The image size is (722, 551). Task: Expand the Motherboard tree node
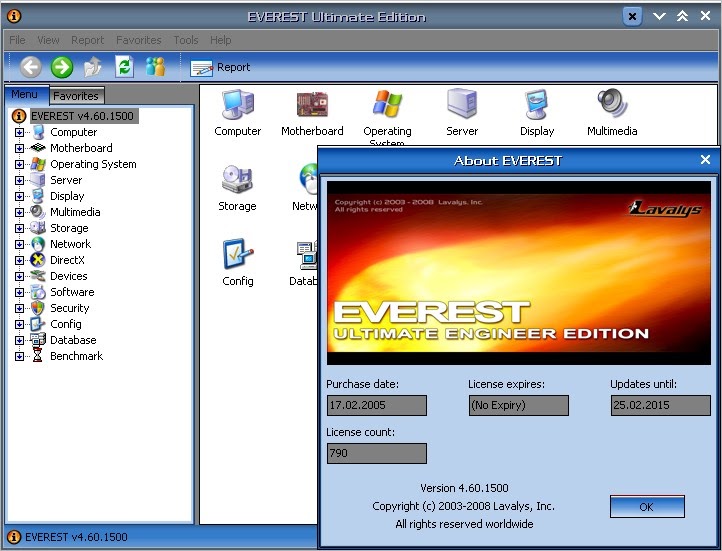[x=19, y=149]
